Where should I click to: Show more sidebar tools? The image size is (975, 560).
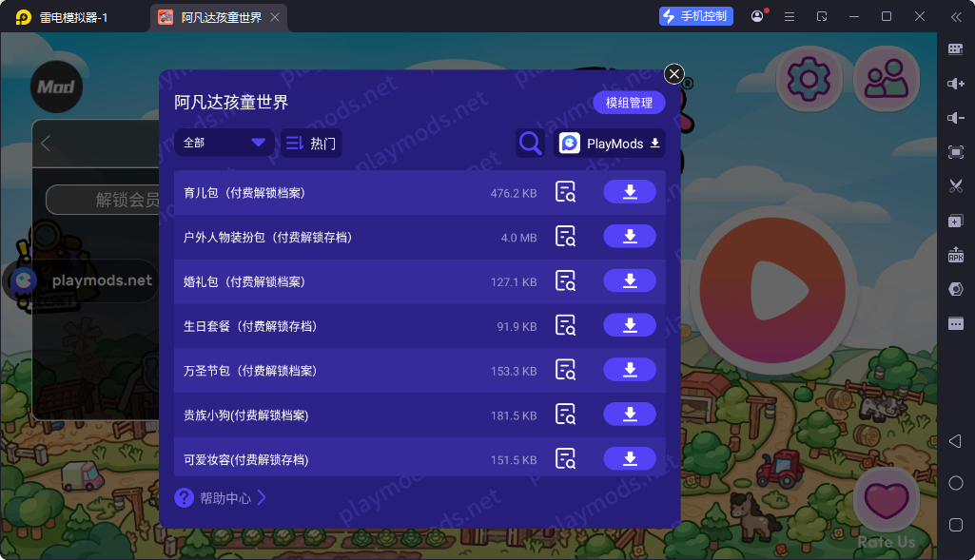tap(956, 323)
